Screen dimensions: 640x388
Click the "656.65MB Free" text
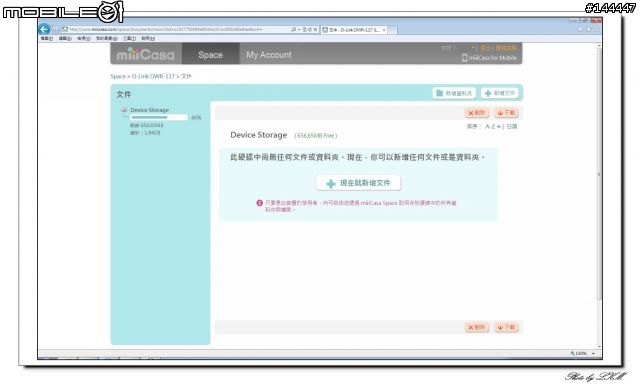click(316, 135)
